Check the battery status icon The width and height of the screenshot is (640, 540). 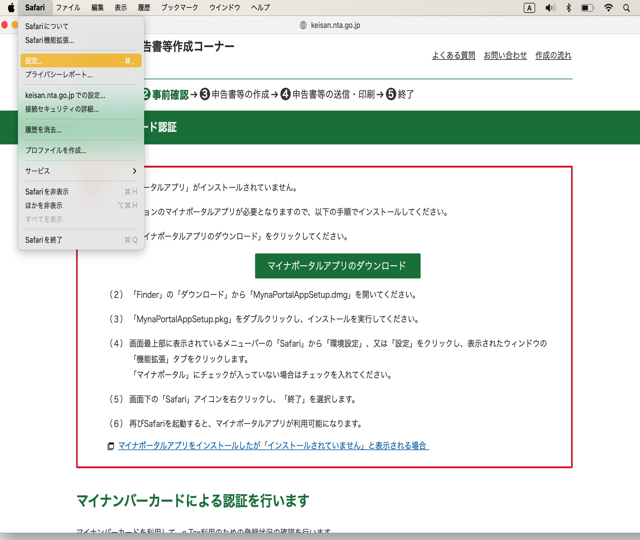coord(587,7)
